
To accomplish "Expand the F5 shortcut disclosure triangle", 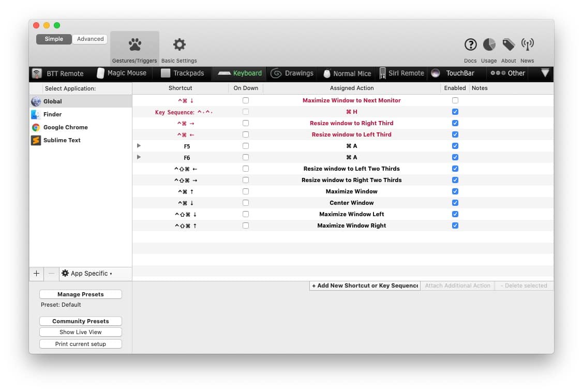I will pyautogui.click(x=139, y=146).
